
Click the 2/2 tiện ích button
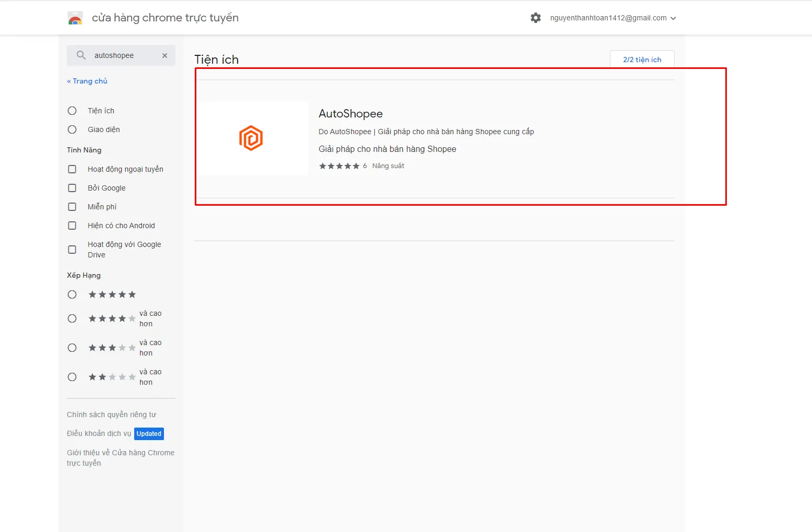coord(642,60)
